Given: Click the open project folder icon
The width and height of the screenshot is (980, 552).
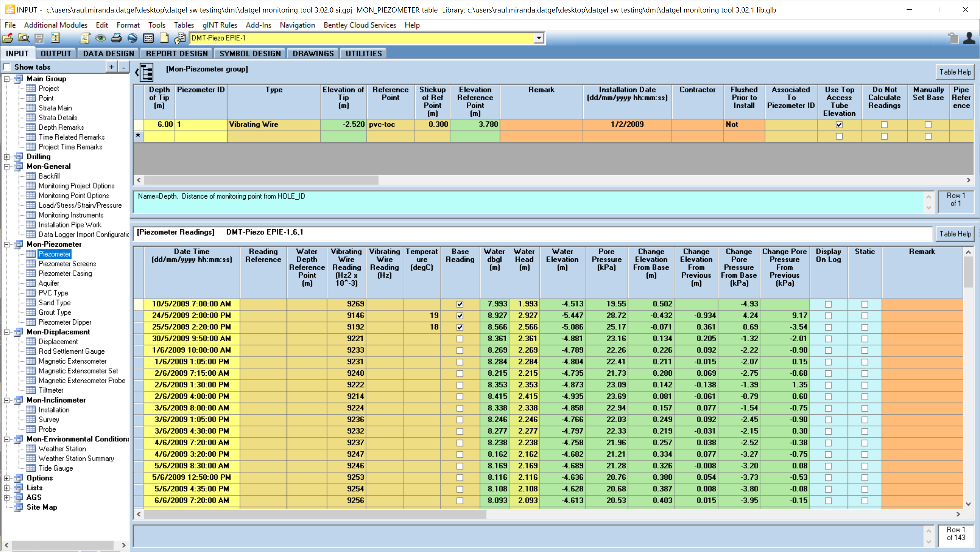Looking at the screenshot, I should 8,38.
